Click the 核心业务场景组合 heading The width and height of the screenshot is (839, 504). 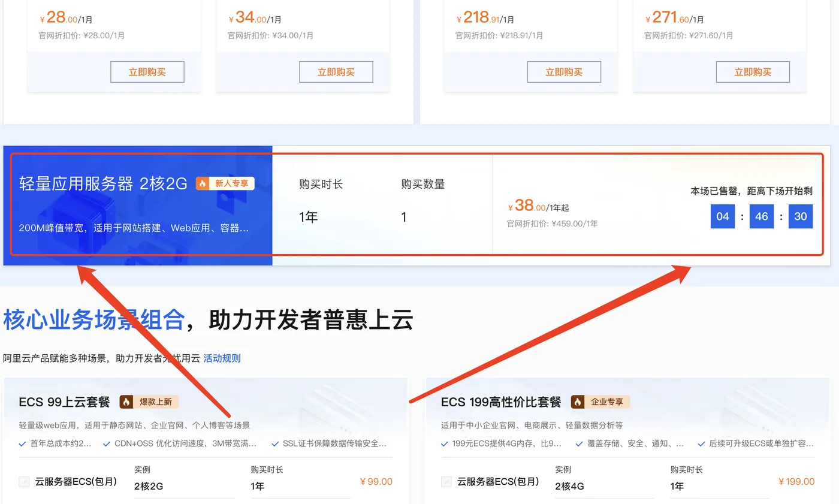[93, 320]
